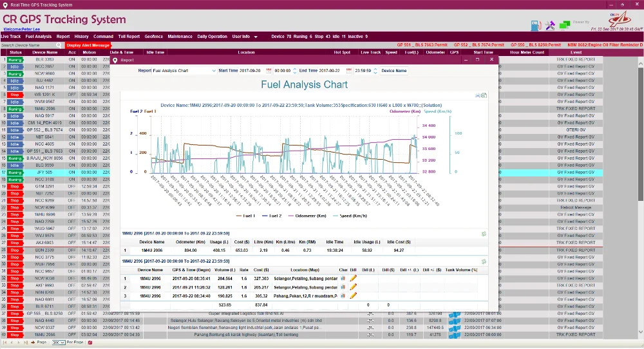Click the pencil edit icon in second refuel row
644x349 pixels.
353,287
